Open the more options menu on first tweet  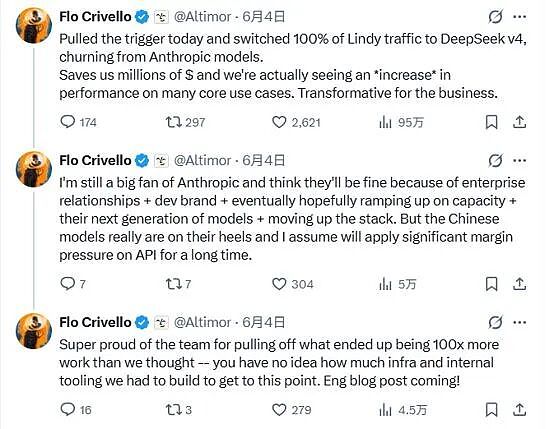[x=519, y=17]
